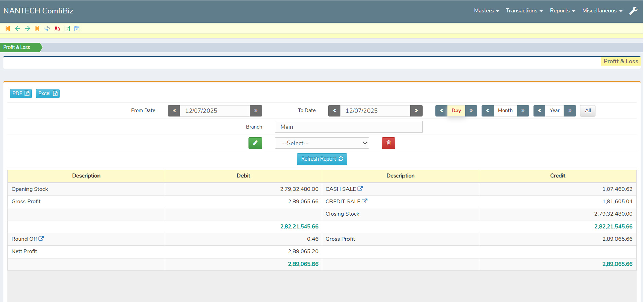Open CASH SALE details link icon
The width and height of the screenshot is (644, 302).
(360, 189)
